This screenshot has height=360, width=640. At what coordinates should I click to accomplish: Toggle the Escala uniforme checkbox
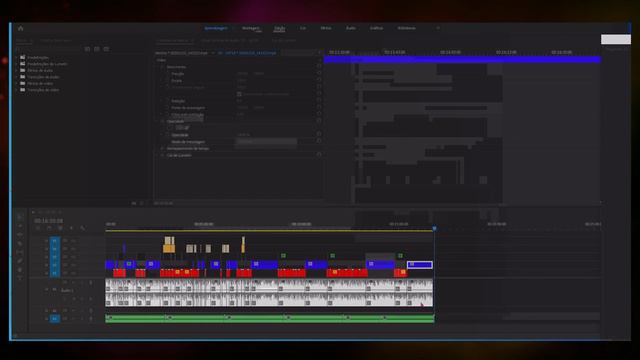(239, 94)
